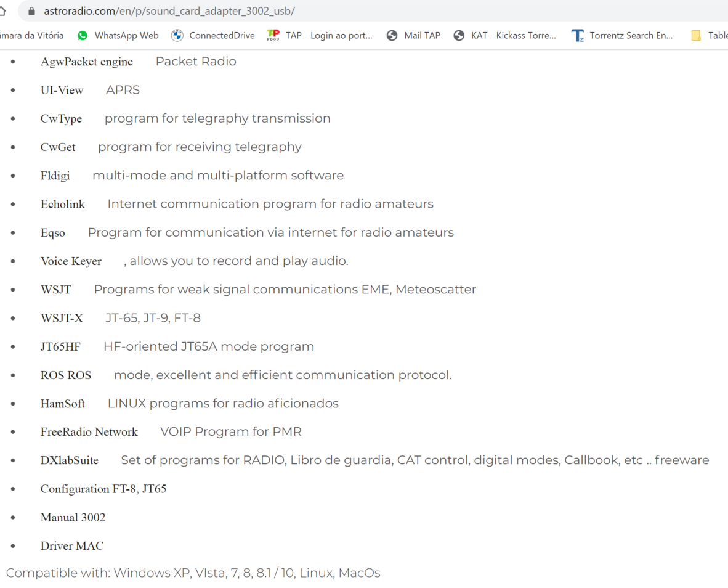Click 'multi-mode and multi-platform software' text
728x588 pixels.
click(218, 176)
